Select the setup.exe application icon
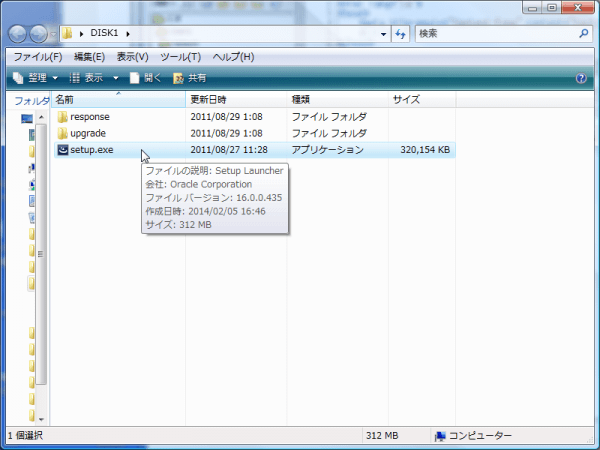The width and height of the screenshot is (600, 450). [x=62, y=150]
